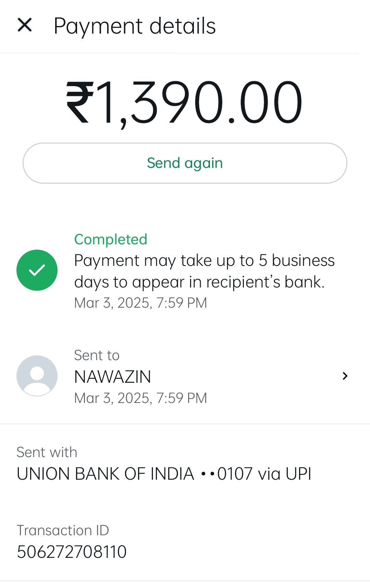This screenshot has width=370, height=588.
Task: Click transaction number 506272708110
Action: click(x=72, y=552)
